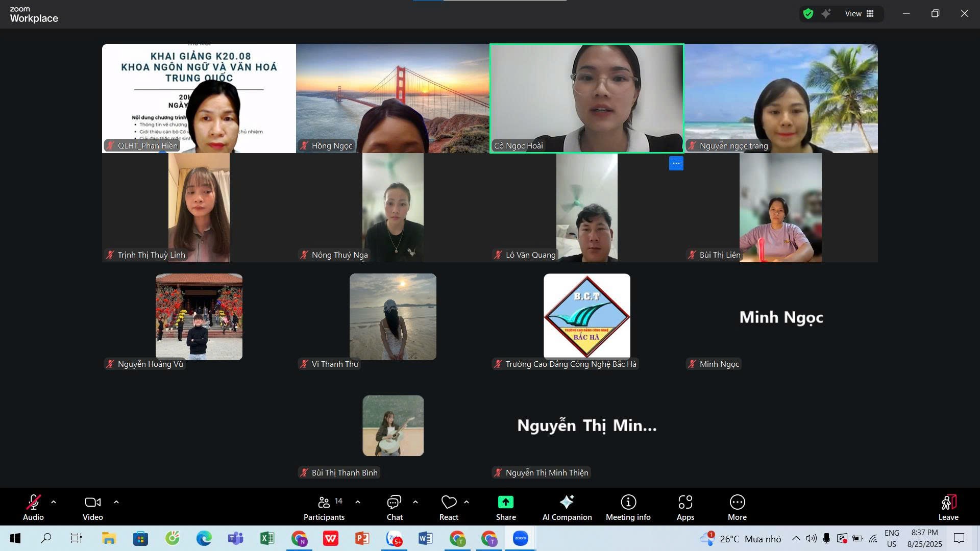The width and height of the screenshot is (980, 551).
Task: Open the View layout menu
Action: coord(860,14)
